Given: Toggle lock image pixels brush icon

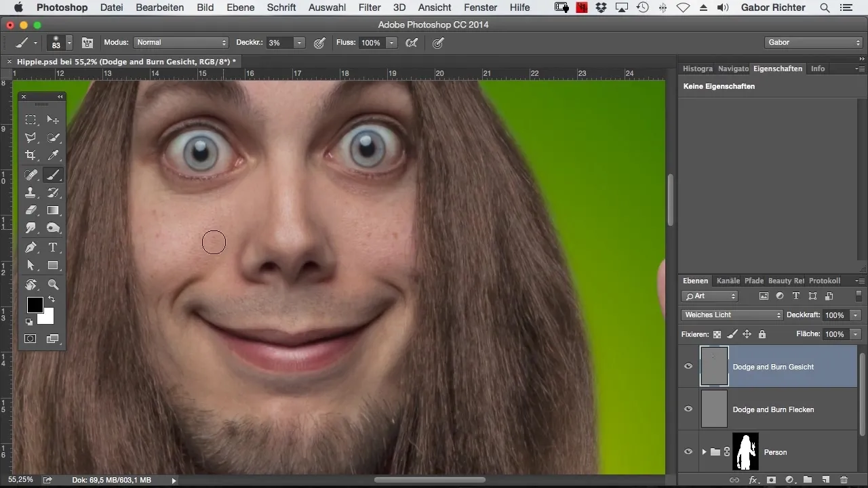Looking at the screenshot, I should click(x=732, y=334).
